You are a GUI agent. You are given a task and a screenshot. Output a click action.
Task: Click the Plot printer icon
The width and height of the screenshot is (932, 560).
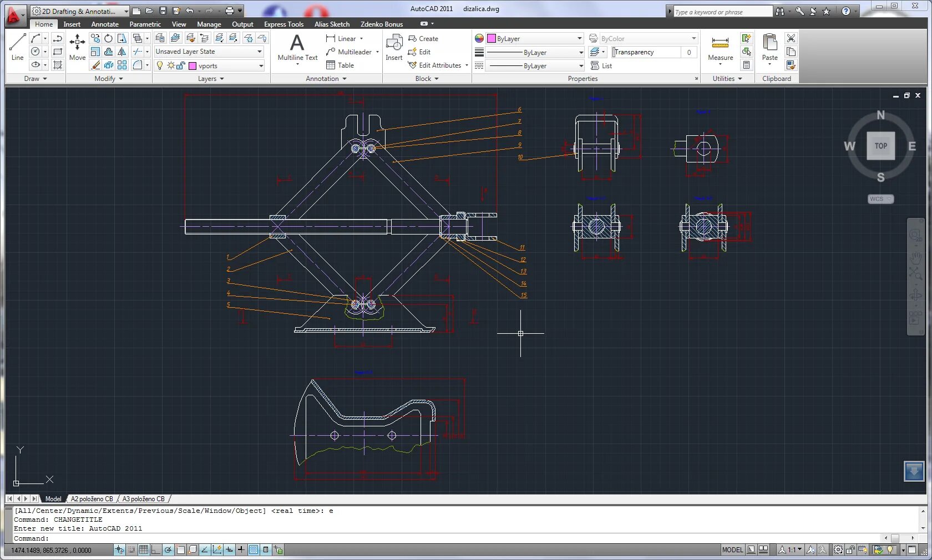[x=229, y=11]
